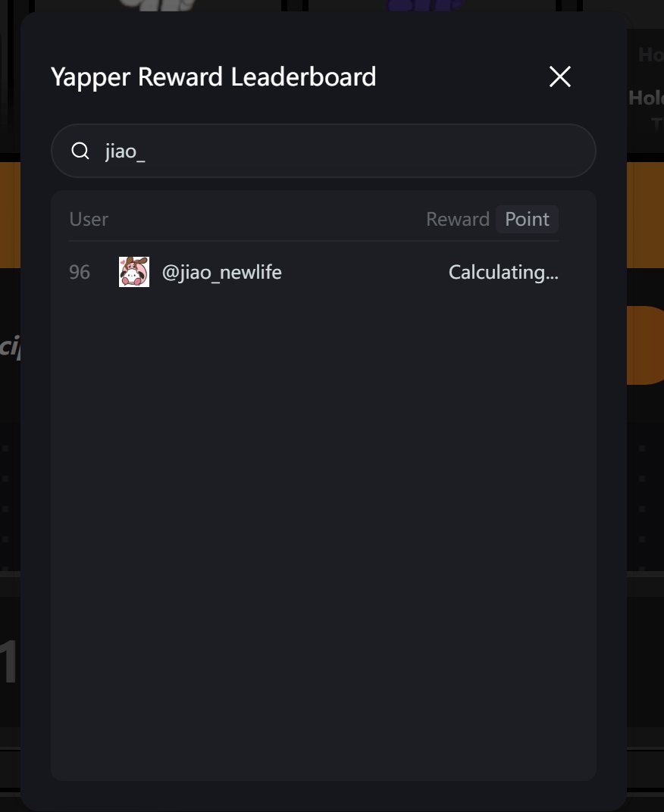The width and height of the screenshot is (664, 812).
Task: Click the Calculating... reward value
Action: [503, 273]
